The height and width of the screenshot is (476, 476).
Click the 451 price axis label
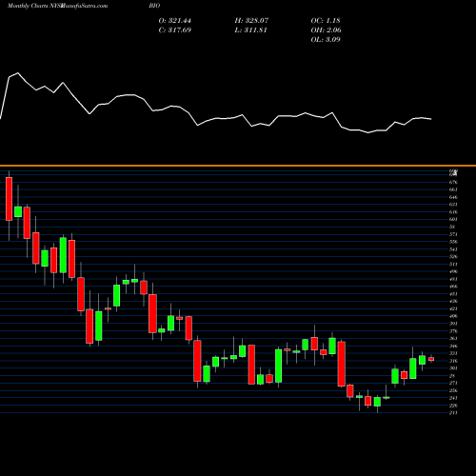point(453,294)
